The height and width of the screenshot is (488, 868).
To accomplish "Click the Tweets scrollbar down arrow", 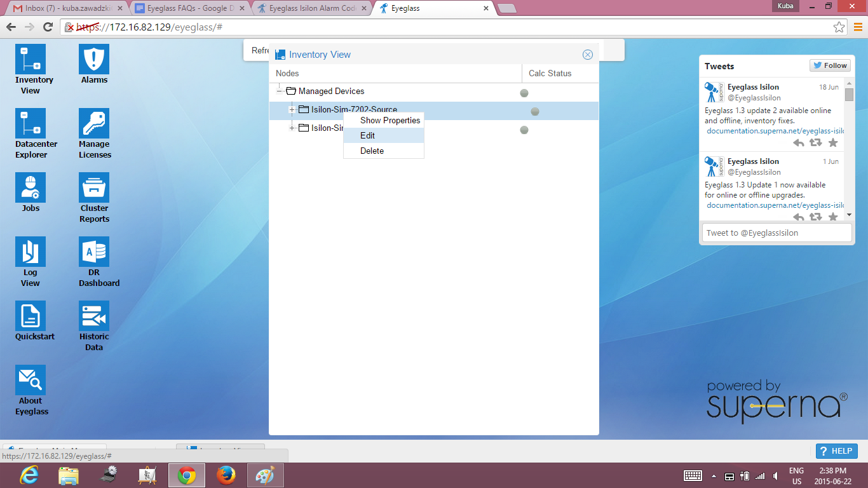I will 850,215.
